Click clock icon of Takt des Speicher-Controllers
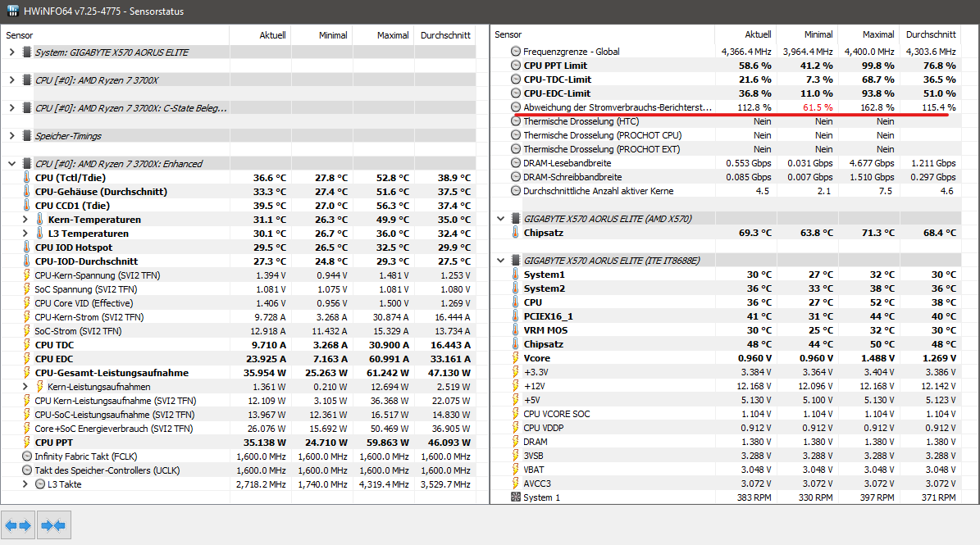Image resolution: width=980 pixels, height=545 pixels. [x=27, y=470]
